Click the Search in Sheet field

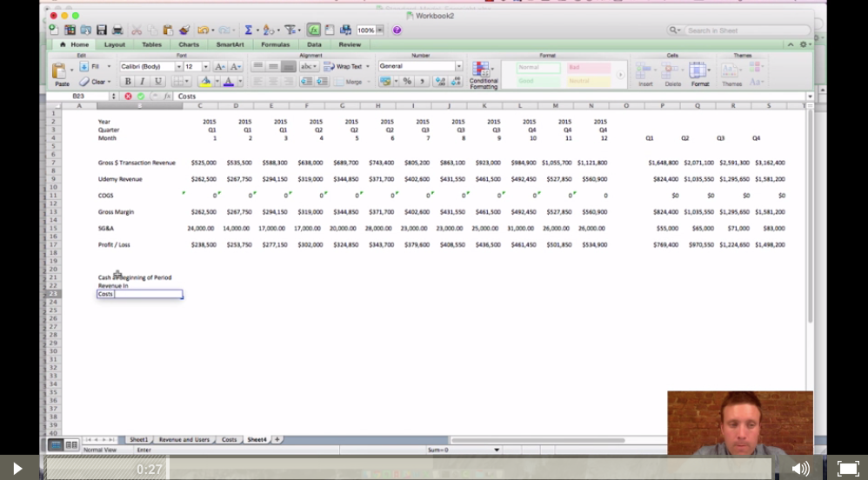click(x=745, y=30)
